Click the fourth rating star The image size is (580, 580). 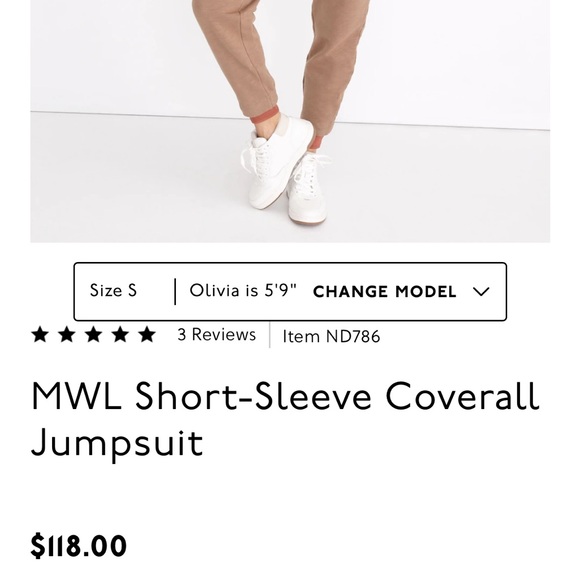(x=121, y=334)
